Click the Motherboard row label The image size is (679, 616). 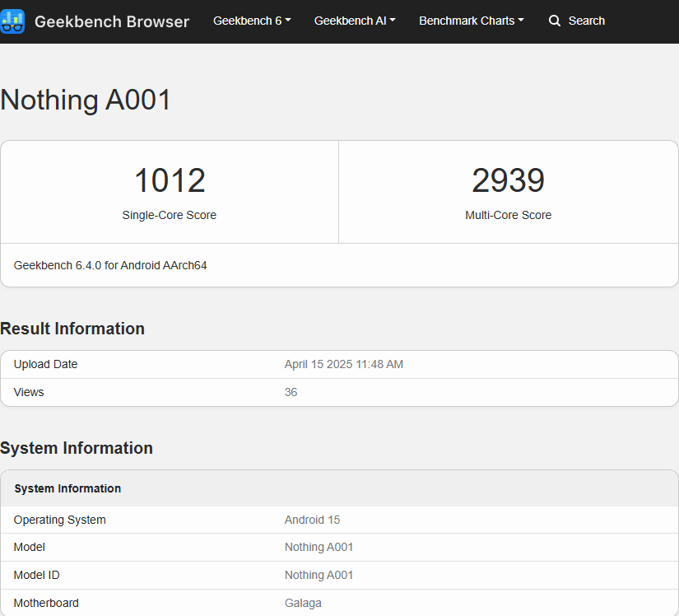coord(46,603)
